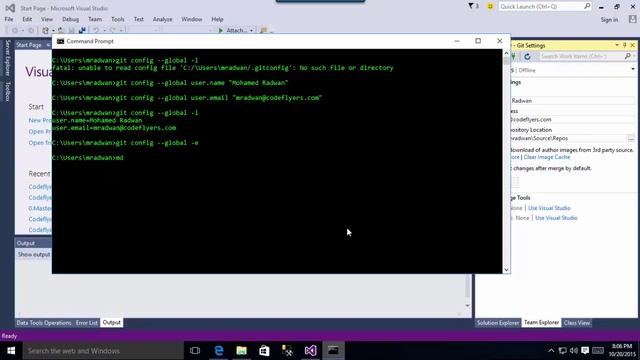Click the Sign in link
Image resolution: width=640 pixels, height=360 pixels.
609,20
